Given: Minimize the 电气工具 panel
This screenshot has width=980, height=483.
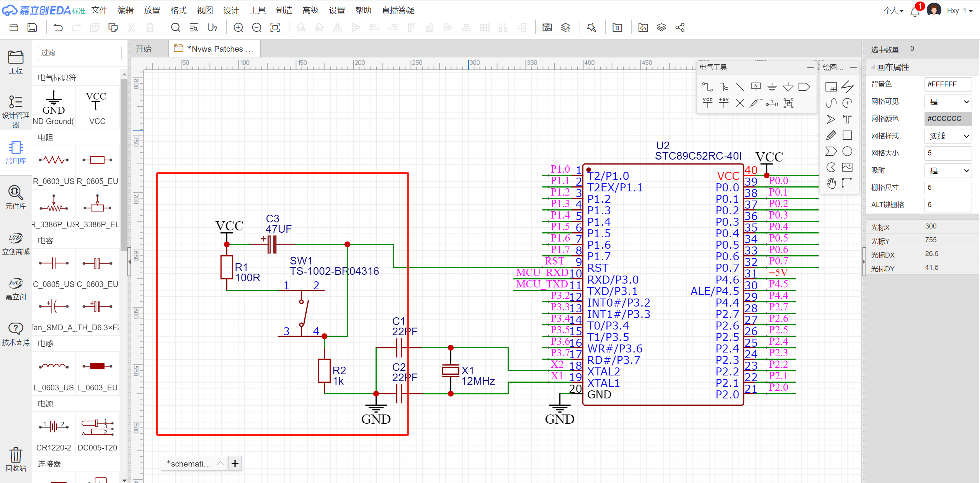Looking at the screenshot, I should (810, 67).
